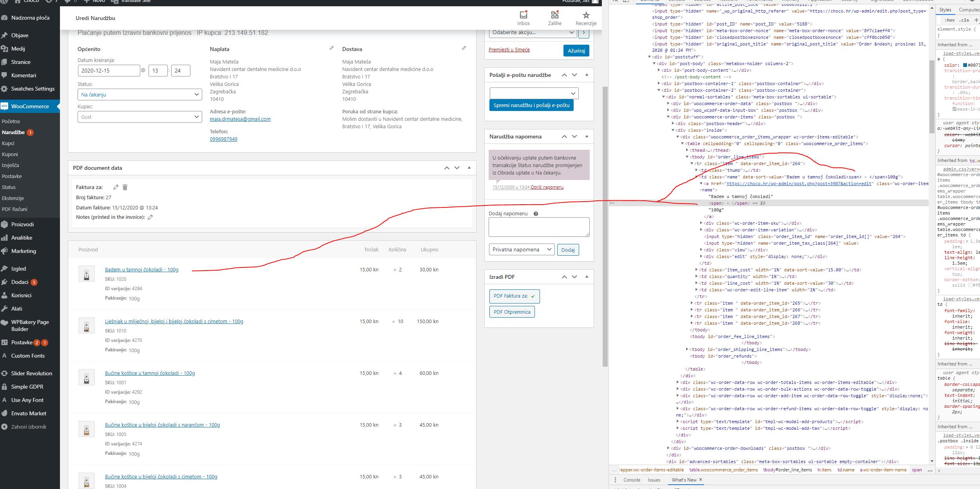Viewport: 980px width, 489px height.
Task: Open PDF Otpremnica button
Action: click(x=512, y=312)
